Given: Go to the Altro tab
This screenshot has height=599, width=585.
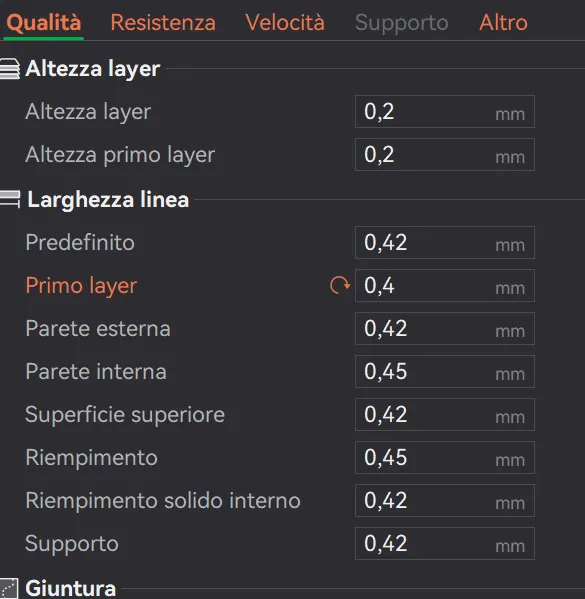Looking at the screenshot, I should (503, 22).
